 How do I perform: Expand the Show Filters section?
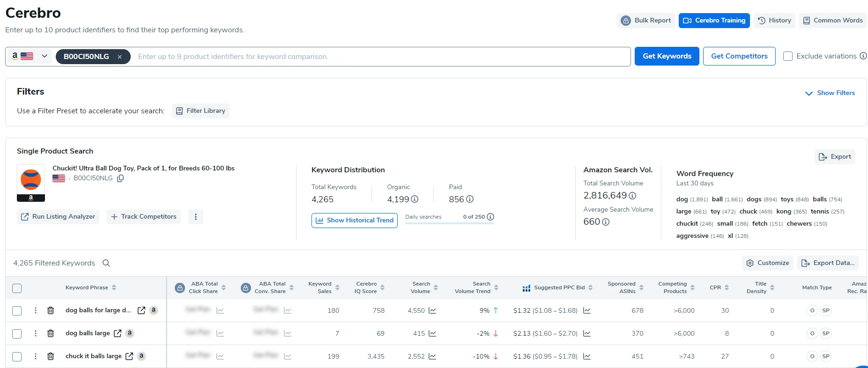coord(830,93)
